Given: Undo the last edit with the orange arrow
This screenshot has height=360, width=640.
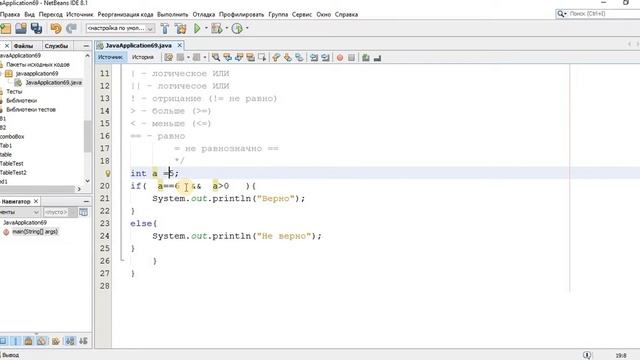Looking at the screenshot, I should coord(56,29).
